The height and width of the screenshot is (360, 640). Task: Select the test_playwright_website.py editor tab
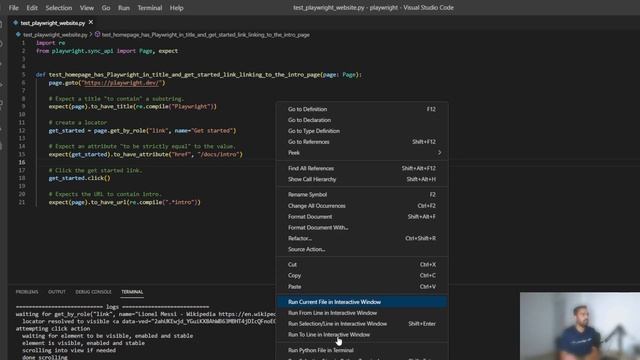(x=53, y=23)
